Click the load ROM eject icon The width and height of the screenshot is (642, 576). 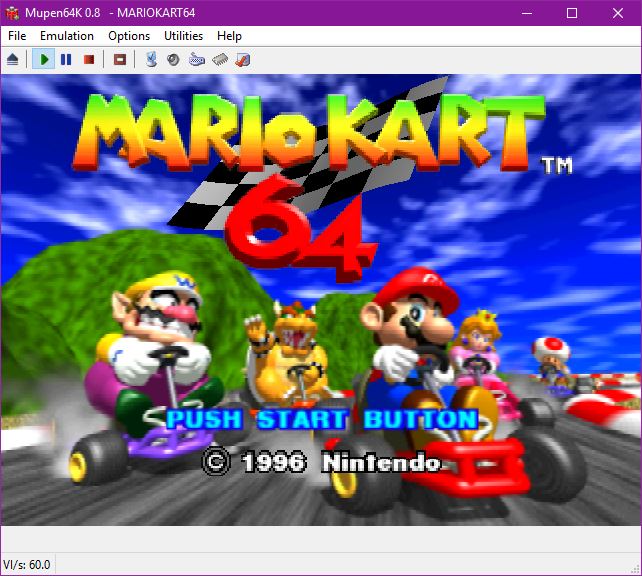[x=13, y=60]
